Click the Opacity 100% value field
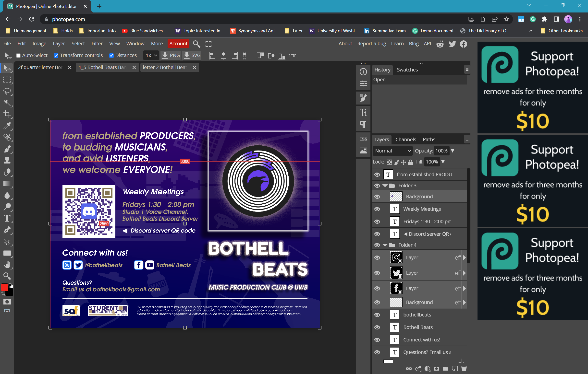 (441, 151)
